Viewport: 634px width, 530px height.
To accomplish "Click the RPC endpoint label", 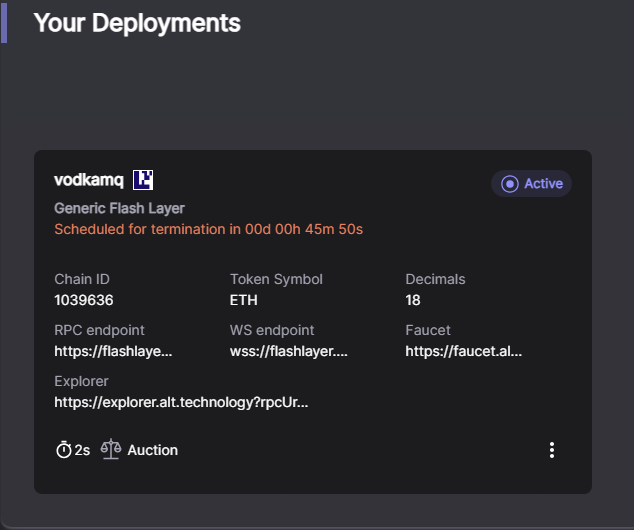I will pos(99,330).
